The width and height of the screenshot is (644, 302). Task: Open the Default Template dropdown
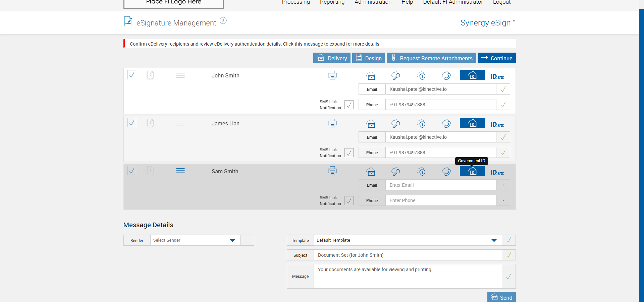point(408,240)
